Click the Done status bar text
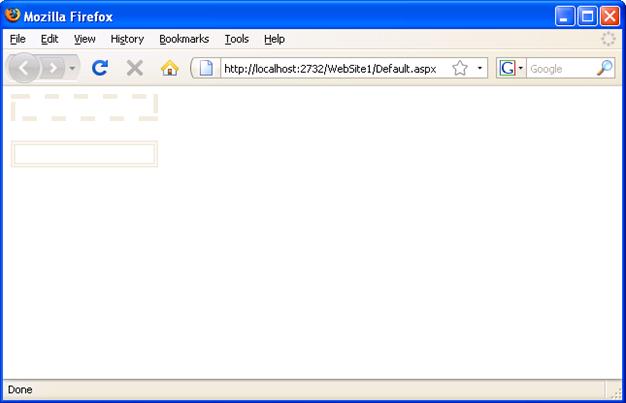Image resolution: width=626 pixels, height=403 pixels. click(20, 390)
